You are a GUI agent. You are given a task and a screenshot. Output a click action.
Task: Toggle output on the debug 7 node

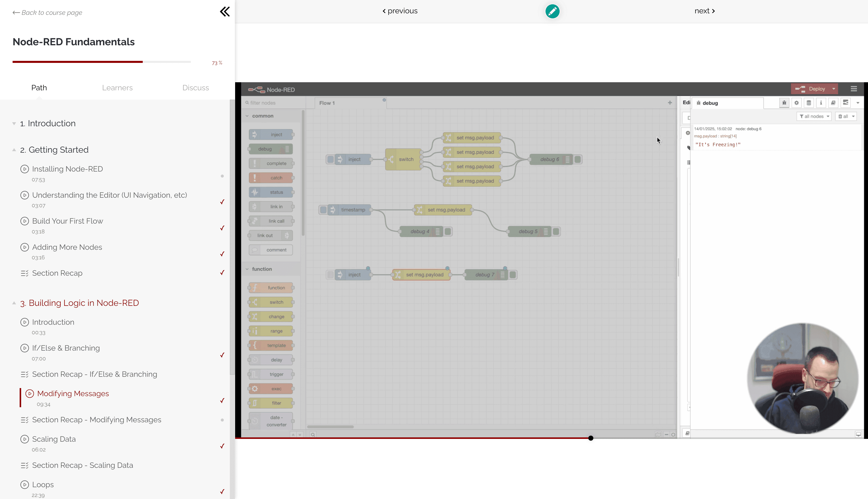[x=513, y=274]
